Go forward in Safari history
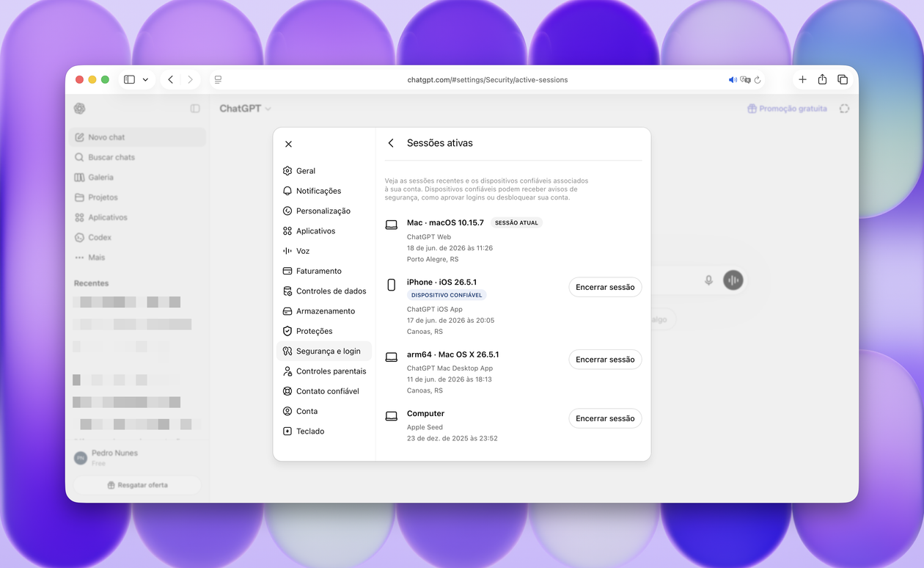Image resolution: width=924 pixels, height=568 pixels. [x=190, y=79]
